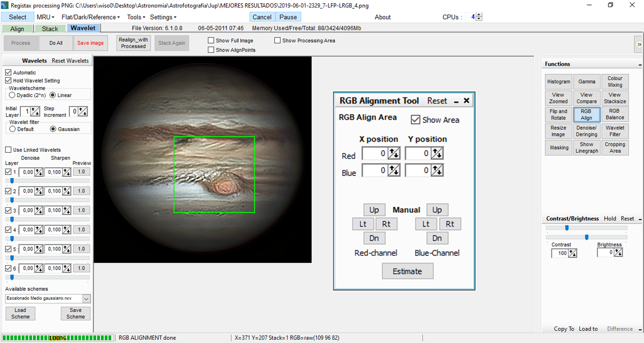Close the RGB Alignment Tool panel

click(x=467, y=100)
